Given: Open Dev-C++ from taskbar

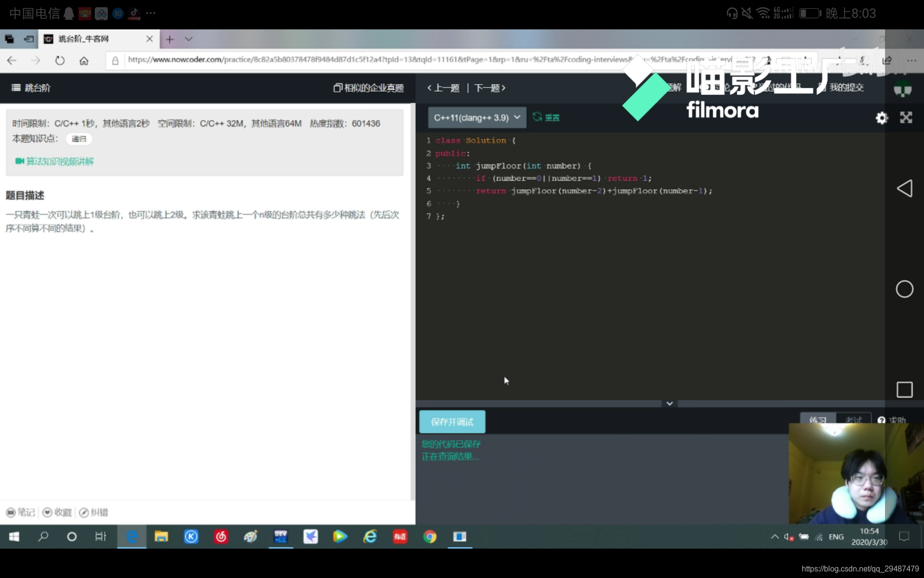Looking at the screenshot, I should (x=281, y=537).
